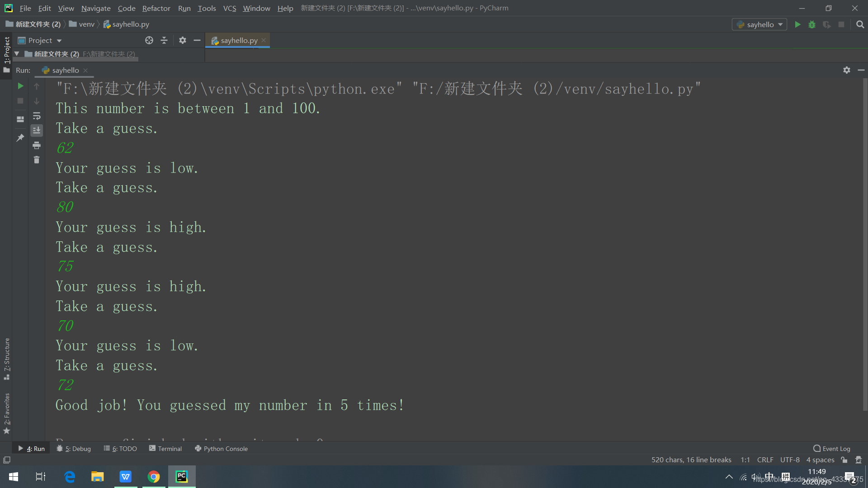
Task: Click the Print icon in left sidebar
Action: coord(37,145)
